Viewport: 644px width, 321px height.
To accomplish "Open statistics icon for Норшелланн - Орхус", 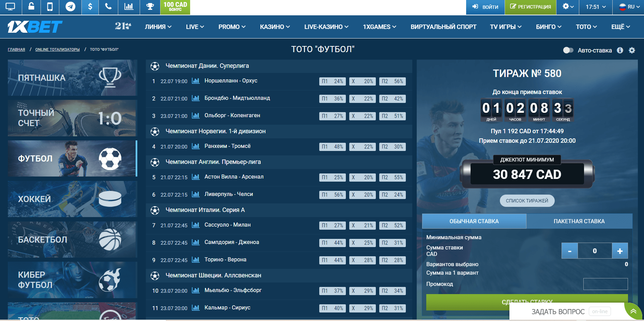I will pyautogui.click(x=196, y=81).
